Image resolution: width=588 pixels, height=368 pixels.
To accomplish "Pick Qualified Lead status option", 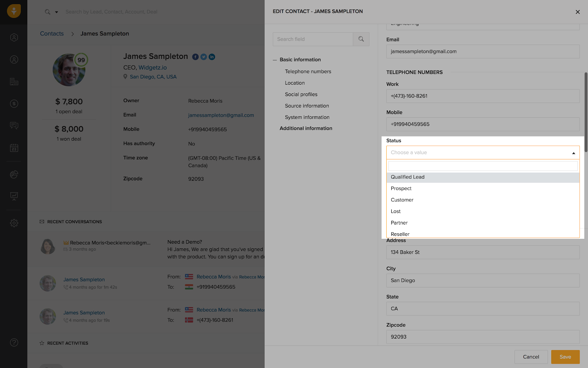I will click(x=408, y=177).
